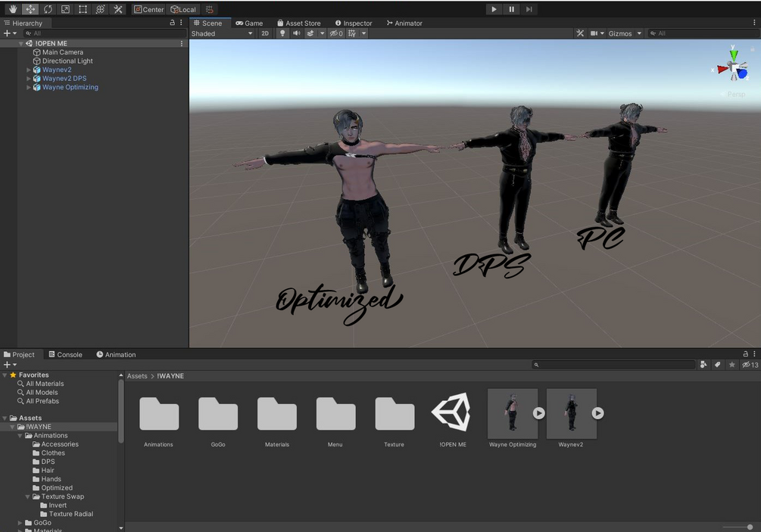Click the Project search field
This screenshot has height=532, width=761.
(x=614, y=365)
